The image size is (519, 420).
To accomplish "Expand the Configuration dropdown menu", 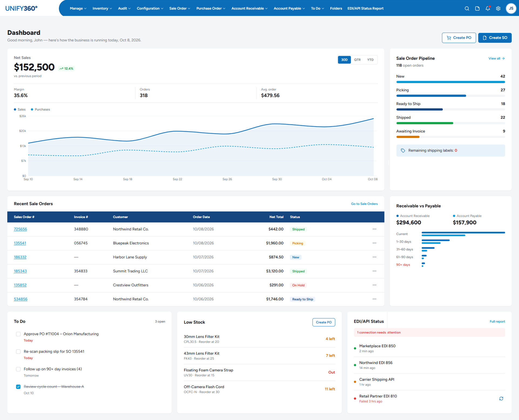I will (150, 8).
